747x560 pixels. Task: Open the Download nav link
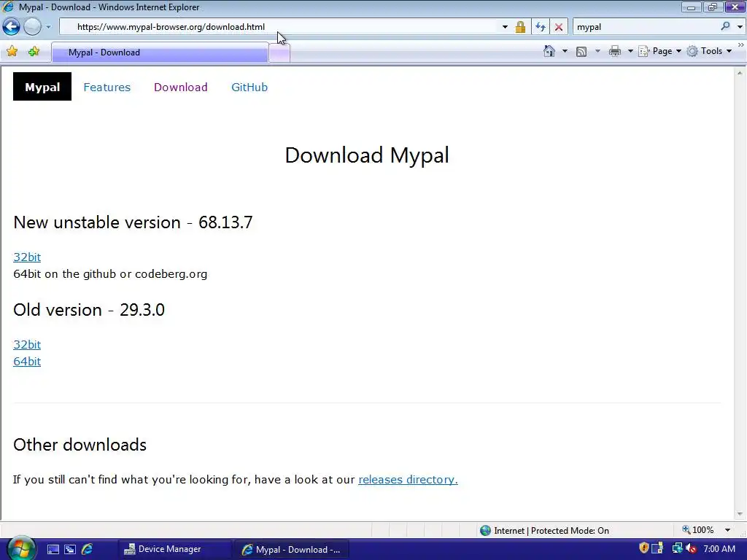click(181, 87)
